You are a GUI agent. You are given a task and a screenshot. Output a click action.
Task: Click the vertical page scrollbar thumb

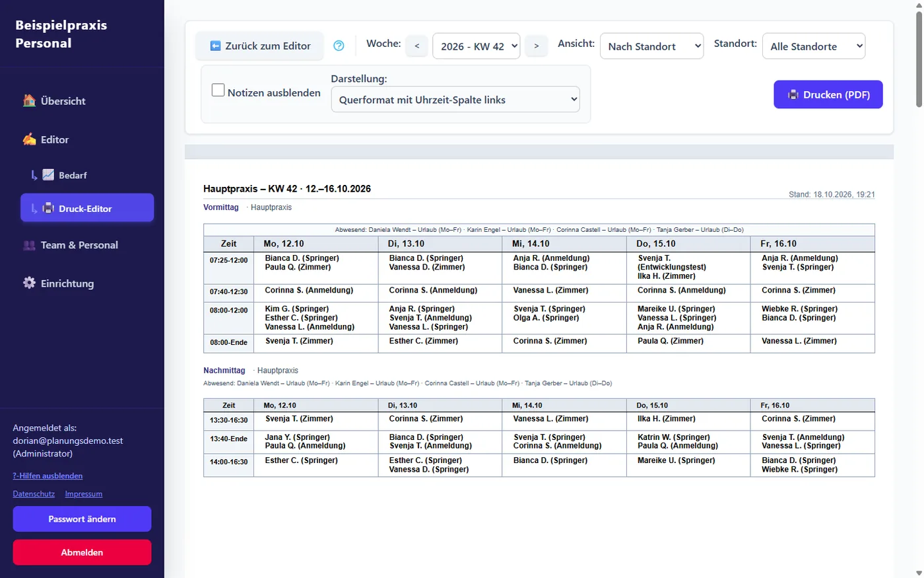[x=918, y=58]
